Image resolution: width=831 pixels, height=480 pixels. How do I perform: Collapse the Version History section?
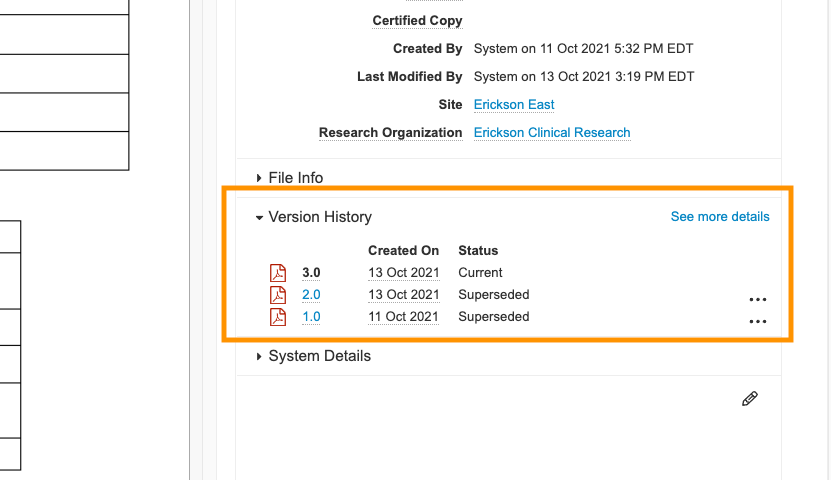pyautogui.click(x=319, y=217)
